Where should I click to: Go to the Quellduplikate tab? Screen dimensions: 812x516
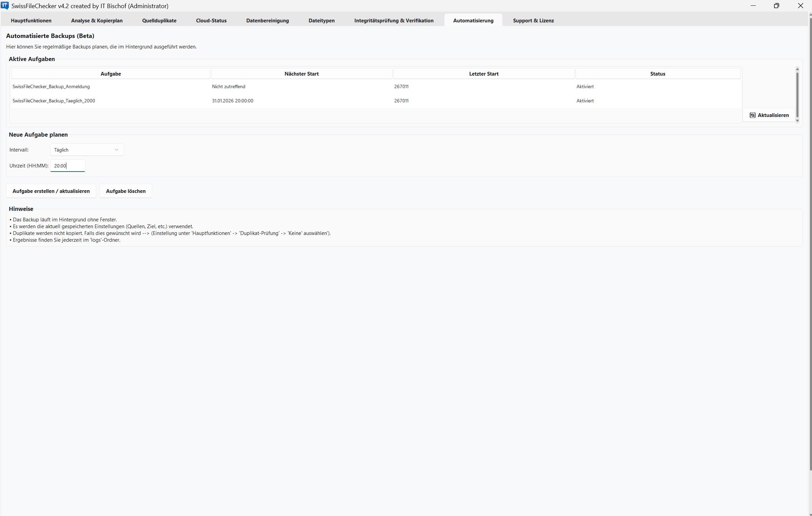click(x=159, y=21)
